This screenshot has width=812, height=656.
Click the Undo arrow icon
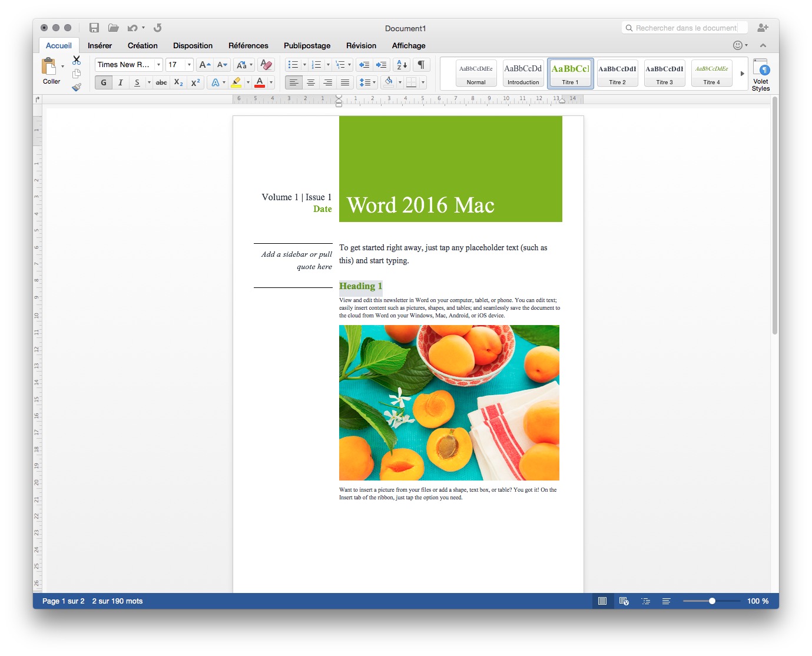pyautogui.click(x=132, y=28)
